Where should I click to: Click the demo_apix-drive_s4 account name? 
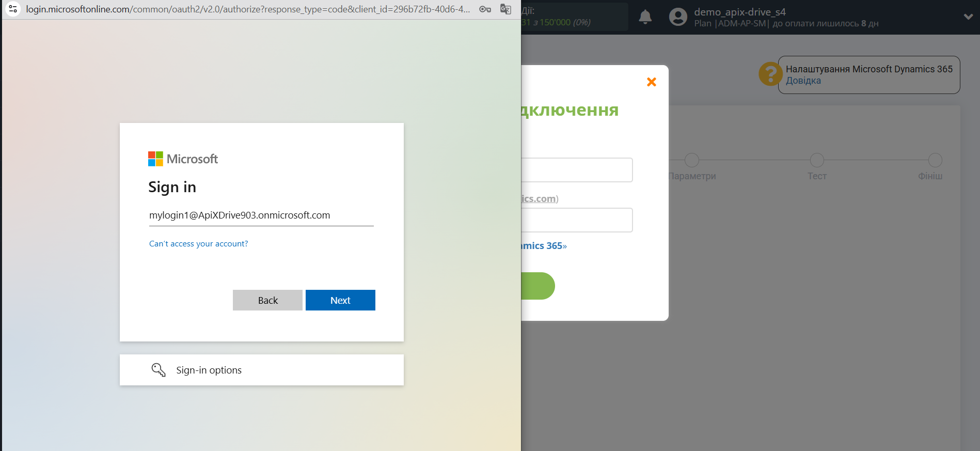click(x=740, y=12)
